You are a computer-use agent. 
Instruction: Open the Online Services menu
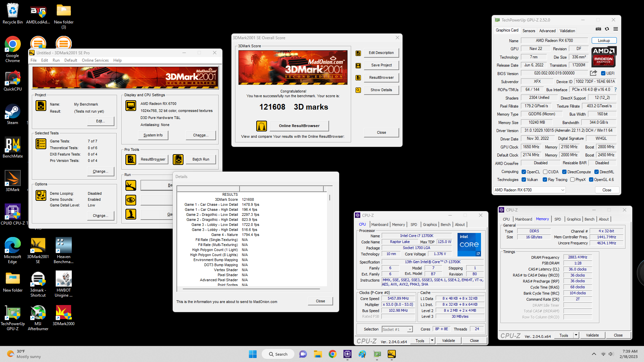click(x=95, y=60)
